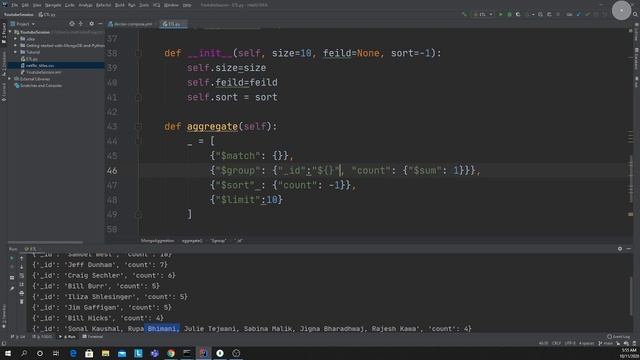Screen dimensions: 640x360
Task: Click the Run console vertical scrollbar
Action: 631,296
